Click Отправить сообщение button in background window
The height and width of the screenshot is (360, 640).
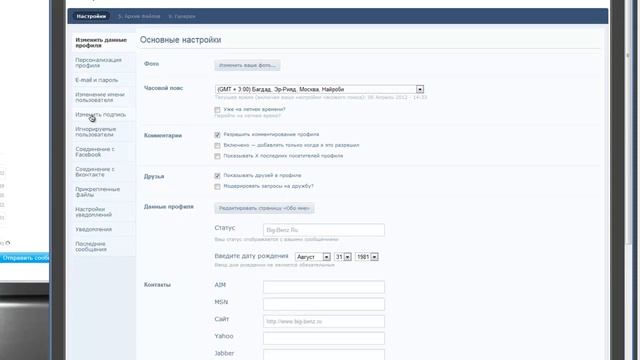[x=24, y=258]
